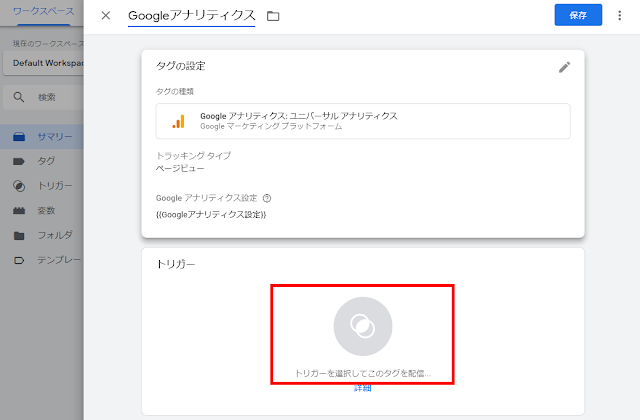This screenshot has height=420, width=640.
Task: Click the タグ label icon in sidebar
Action: click(x=19, y=162)
